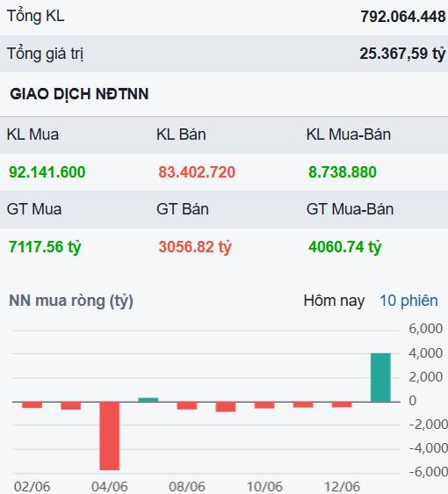The image size is (448, 494).
Task: Select sell volume 83.402.720
Action: pos(197,172)
